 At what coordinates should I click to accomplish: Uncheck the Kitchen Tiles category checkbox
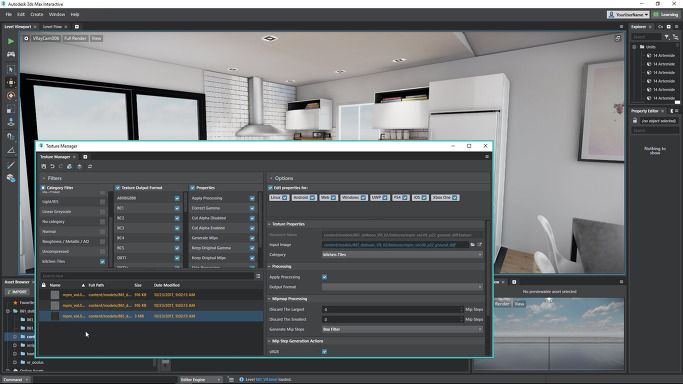[x=102, y=262]
